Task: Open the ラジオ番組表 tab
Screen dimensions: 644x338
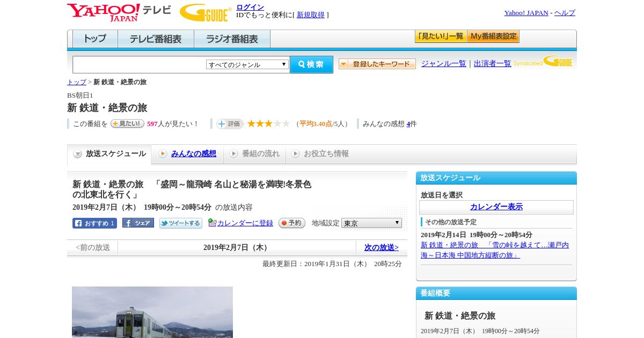Action: [232, 39]
